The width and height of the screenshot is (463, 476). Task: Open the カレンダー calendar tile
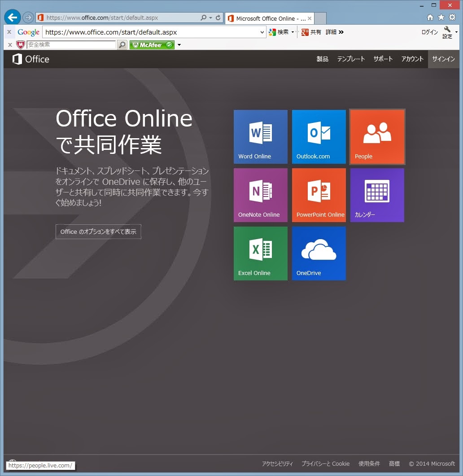tap(377, 195)
